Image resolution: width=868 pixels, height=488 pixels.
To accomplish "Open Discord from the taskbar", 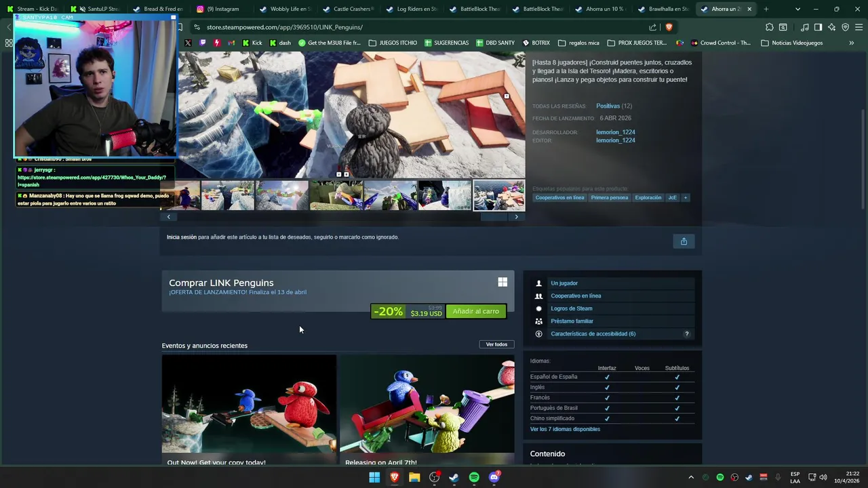I will click(x=494, y=477).
